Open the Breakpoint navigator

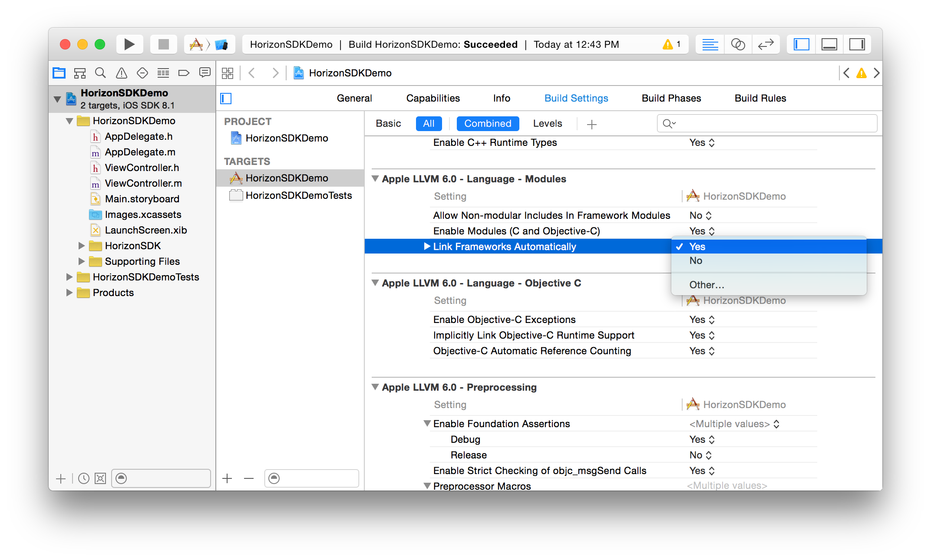pos(184,73)
